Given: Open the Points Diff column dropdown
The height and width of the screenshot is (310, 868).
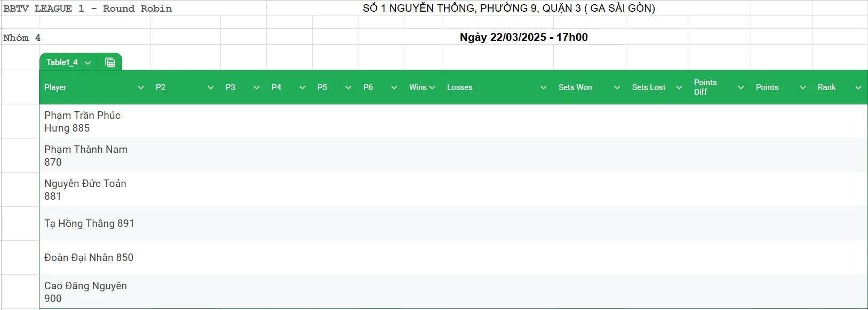Looking at the screenshot, I should pyautogui.click(x=741, y=87).
